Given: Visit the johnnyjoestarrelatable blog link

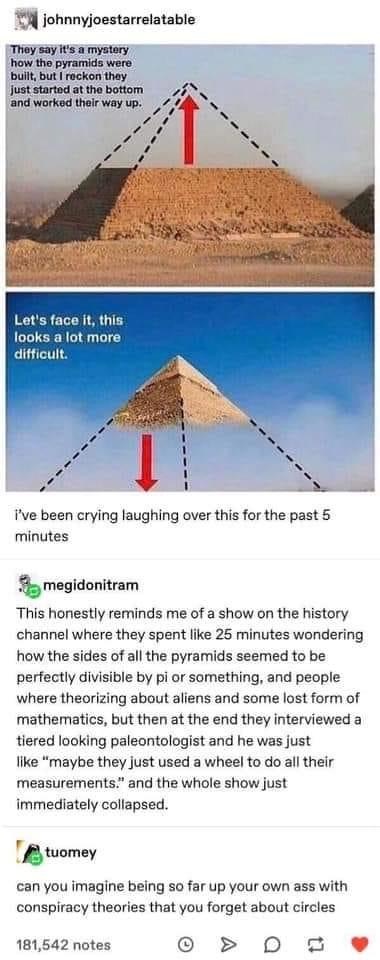Looking at the screenshot, I should click(119, 20).
